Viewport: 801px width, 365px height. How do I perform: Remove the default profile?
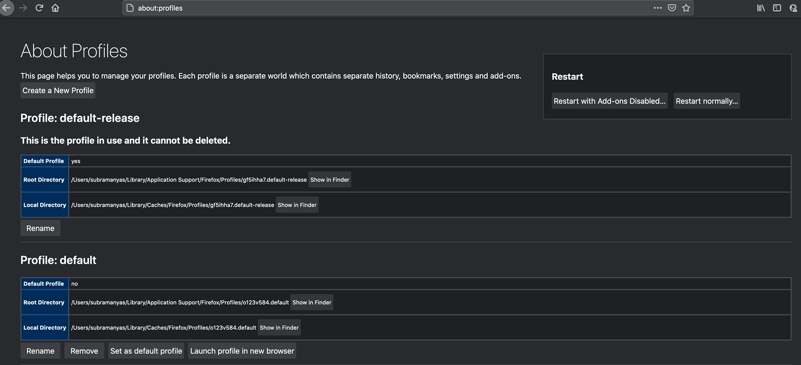tap(84, 351)
